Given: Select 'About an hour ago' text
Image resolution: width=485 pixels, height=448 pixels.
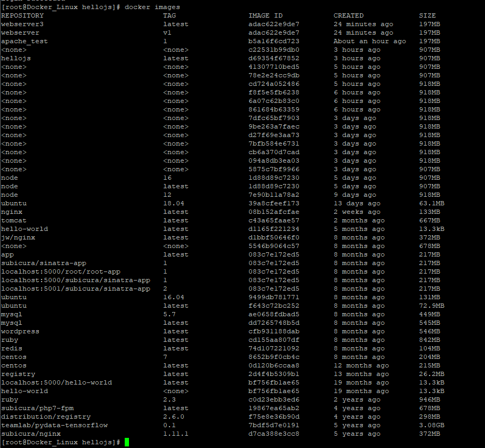Looking at the screenshot, I should pos(370,41).
